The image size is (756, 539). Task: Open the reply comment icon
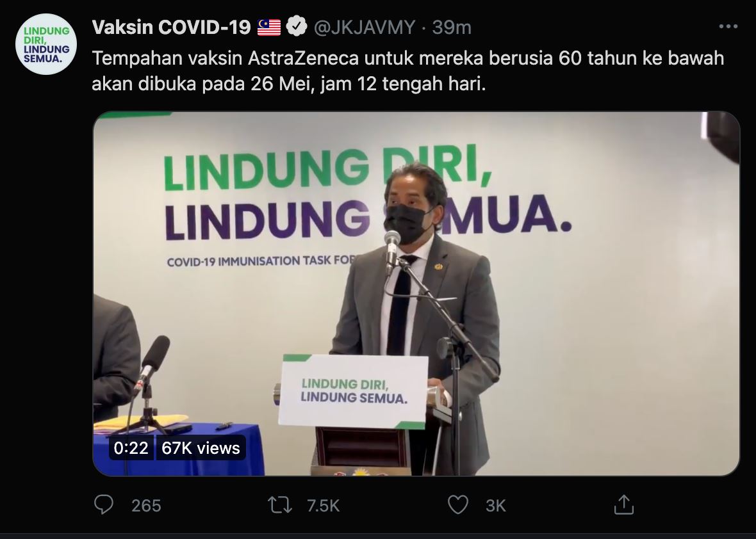(104, 505)
